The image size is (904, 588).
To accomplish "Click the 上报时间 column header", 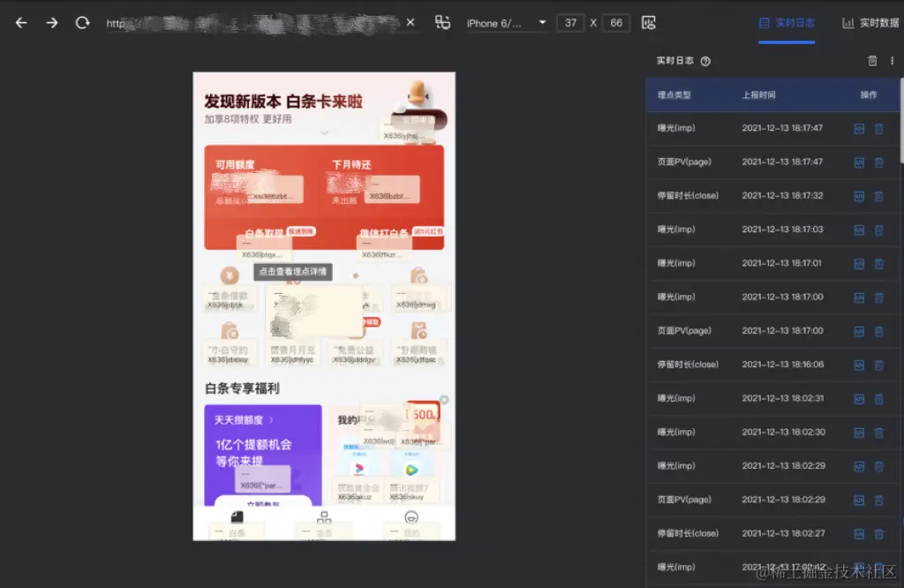I will (758, 95).
